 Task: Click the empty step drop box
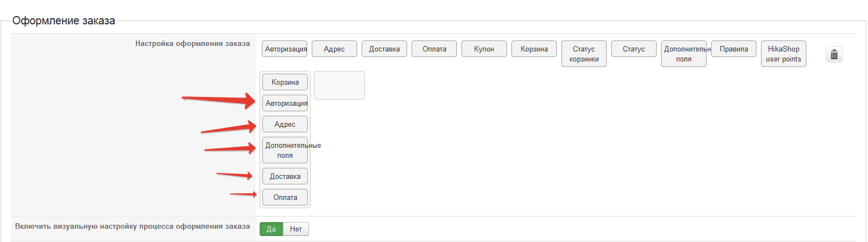(x=339, y=85)
